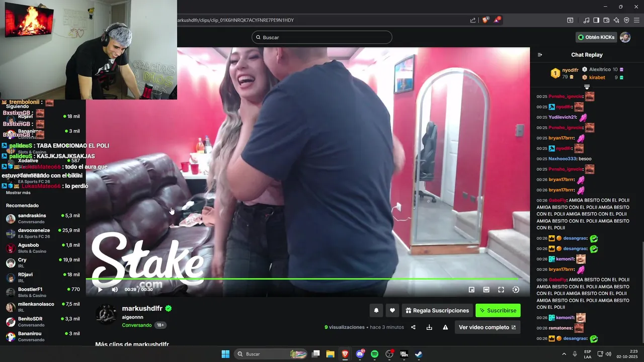Open ESP LAA language switcher
Screen dimensions: 644x362
tap(588, 354)
